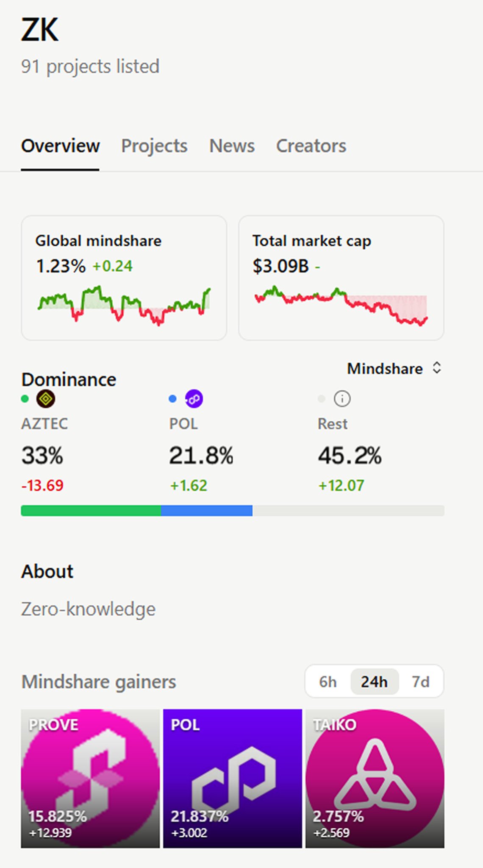Open the TAIKO mindshare gainer tile
This screenshot has width=483, height=868.
coord(375,779)
